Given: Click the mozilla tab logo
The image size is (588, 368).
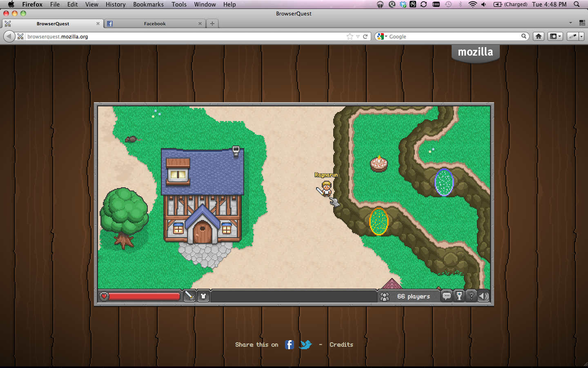Looking at the screenshot, I should point(475,52).
